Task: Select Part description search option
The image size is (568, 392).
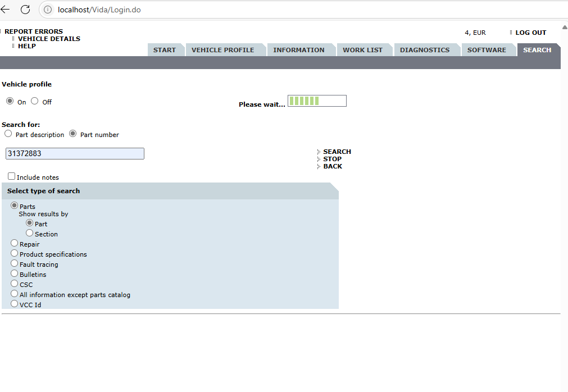Action: pyautogui.click(x=8, y=134)
